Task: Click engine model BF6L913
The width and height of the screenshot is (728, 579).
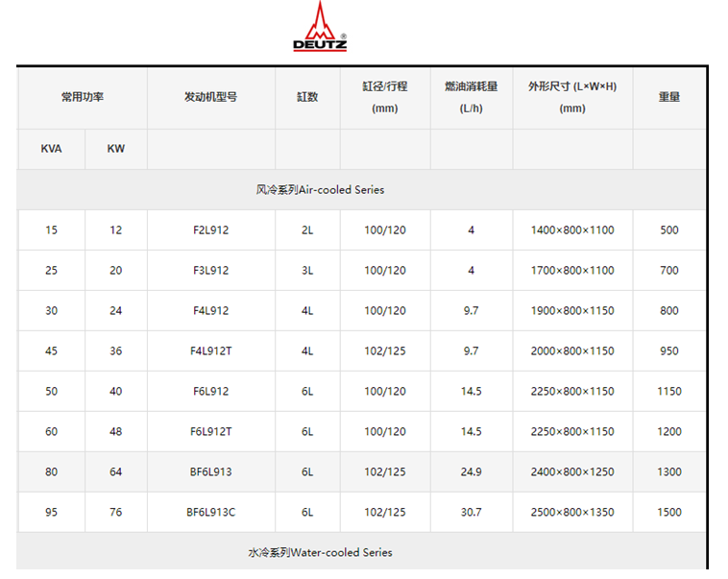Action: (x=210, y=471)
